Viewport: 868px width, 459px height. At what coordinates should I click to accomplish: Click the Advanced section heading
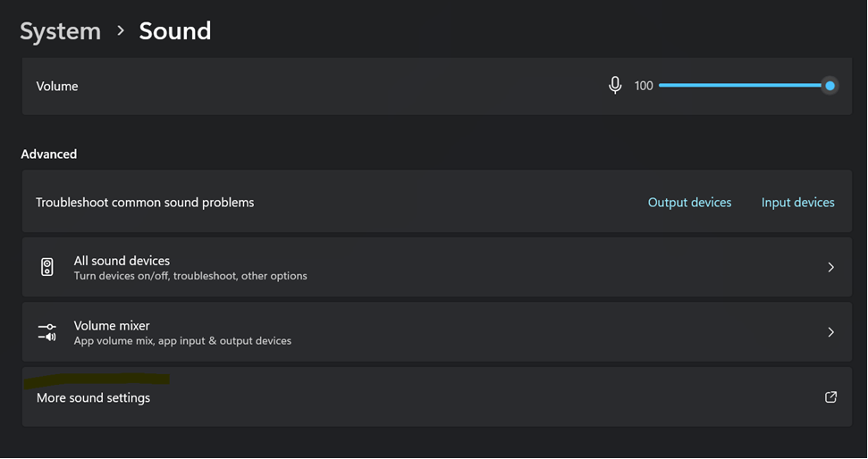tap(49, 154)
